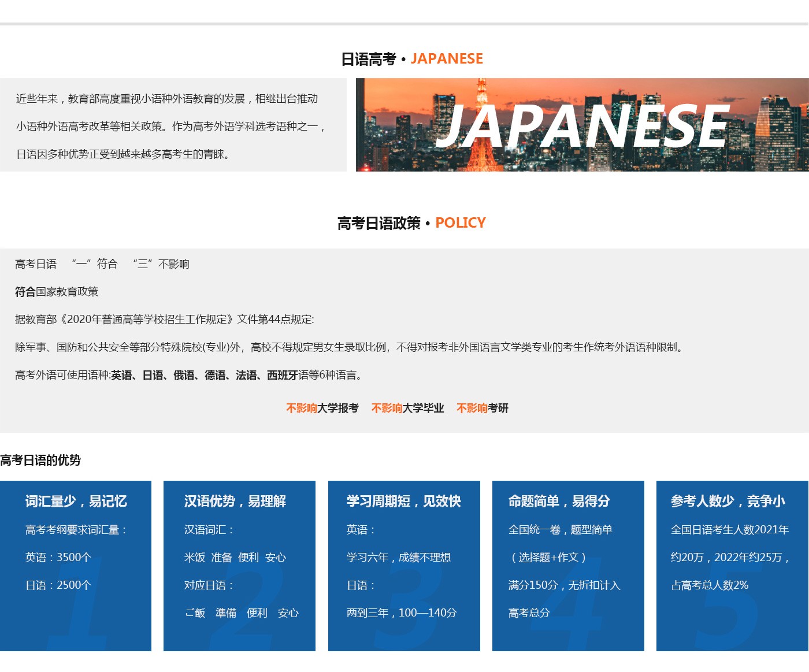The image size is (809, 672).
Task: Click 日语：2500个 in the first card
Action: pos(58,585)
